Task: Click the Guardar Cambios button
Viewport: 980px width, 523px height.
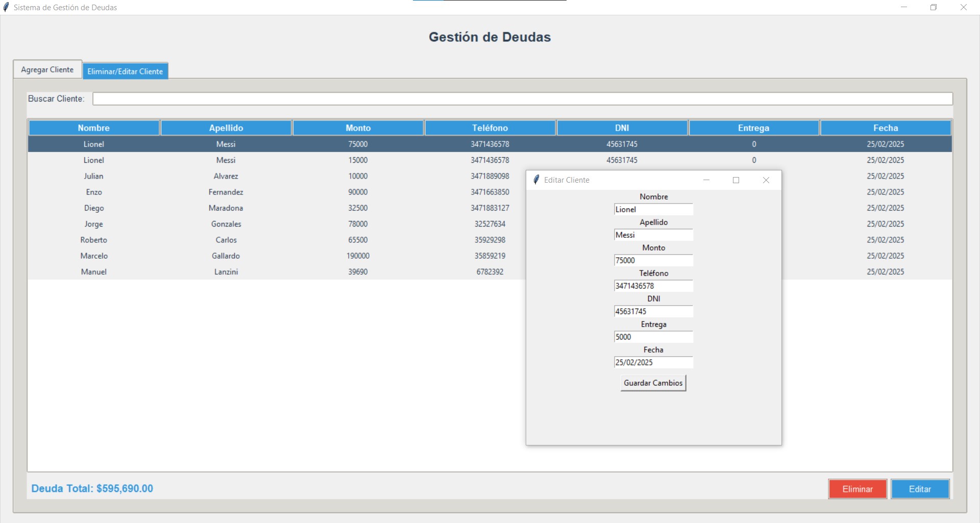Action: [x=653, y=383]
